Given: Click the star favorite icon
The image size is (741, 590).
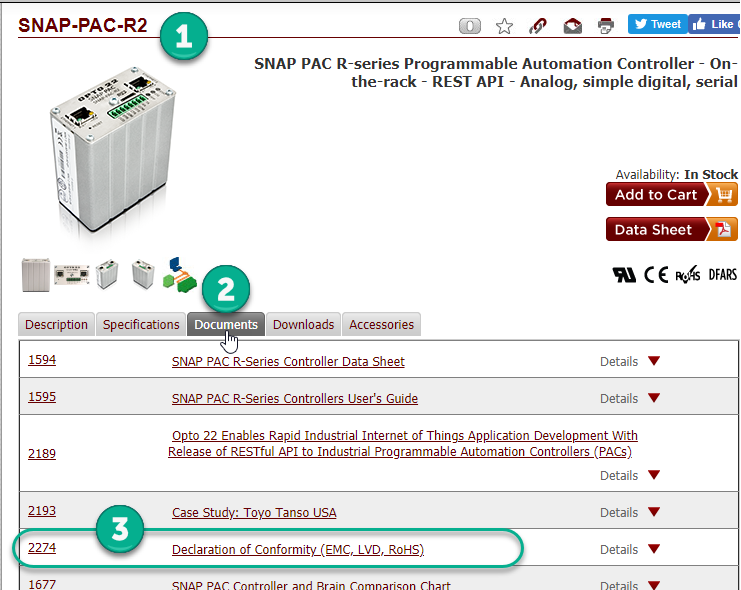Looking at the screenshot, I should click(x=504, y=26).
